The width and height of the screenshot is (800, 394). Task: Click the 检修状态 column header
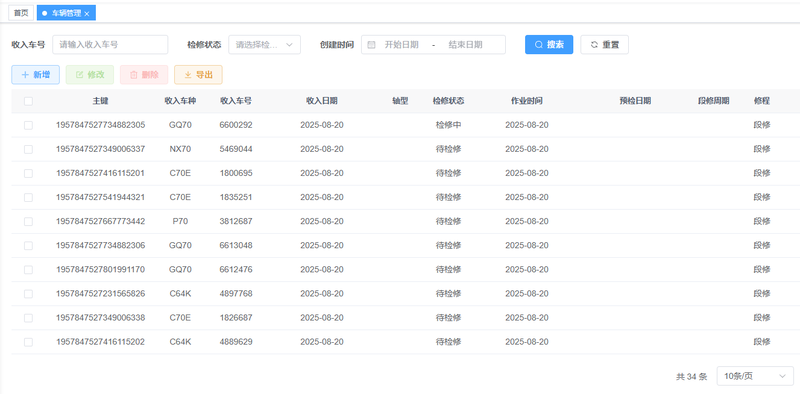click(448, 101)
